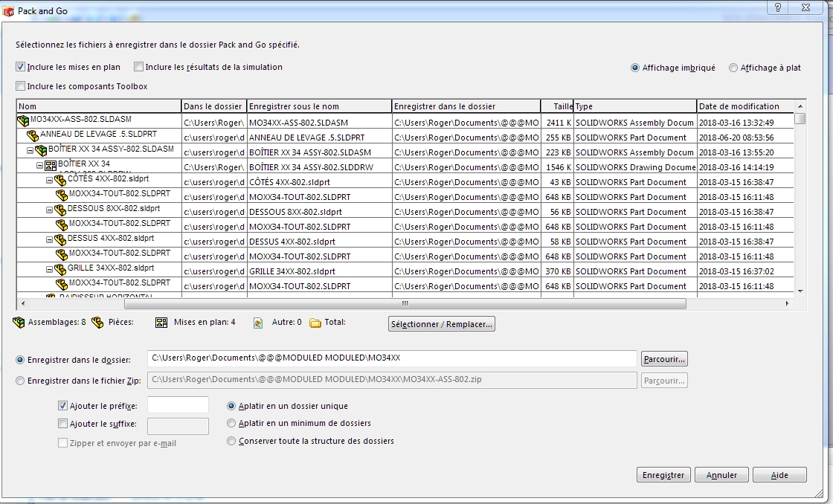Click the Enregistrer dans le dossier column header

[466, 106]
